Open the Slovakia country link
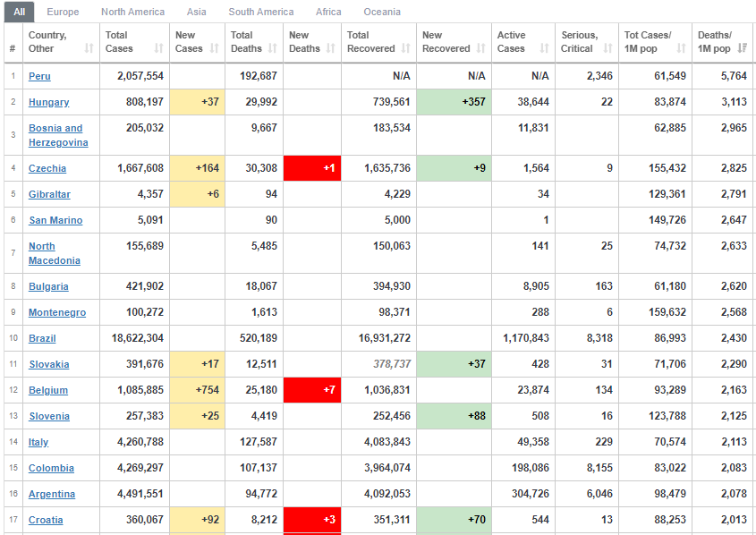756x535 pixels. coord(48,364)
